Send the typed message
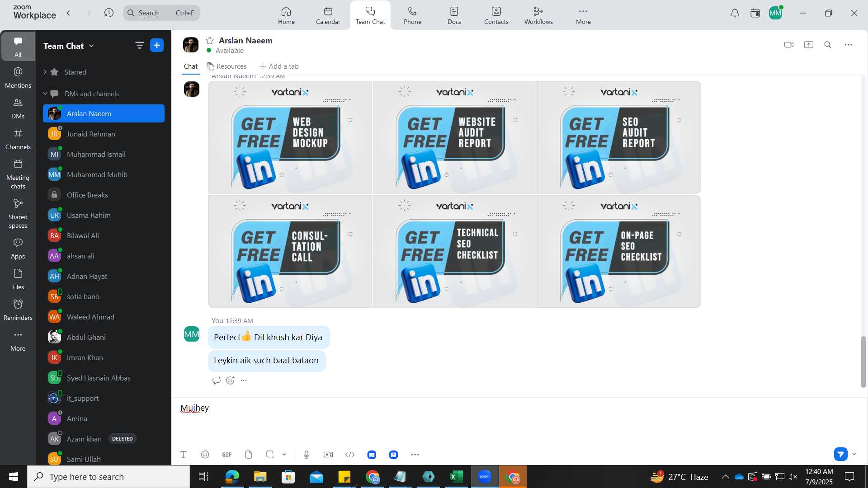868x488 pixels. (841, 454)
